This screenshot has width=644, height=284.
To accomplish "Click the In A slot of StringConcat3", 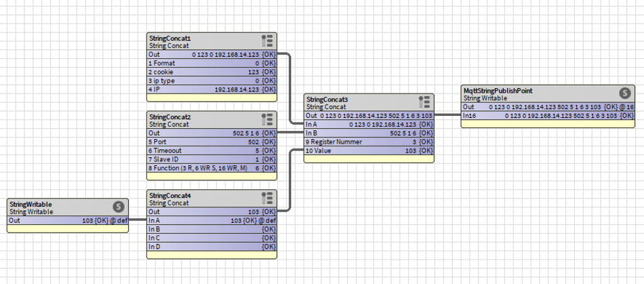I will [x=369, y=124].
